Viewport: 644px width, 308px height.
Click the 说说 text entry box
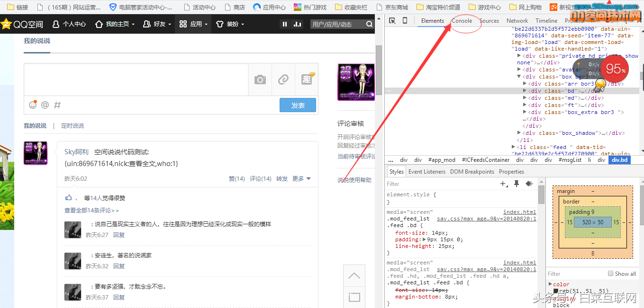pyautogui.click(x=136, y=79)
